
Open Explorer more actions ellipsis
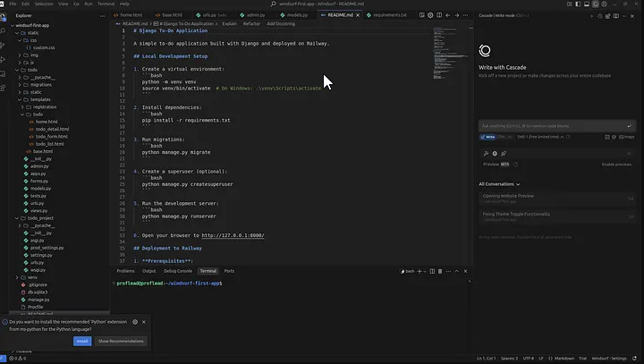[x=102, y=15]
